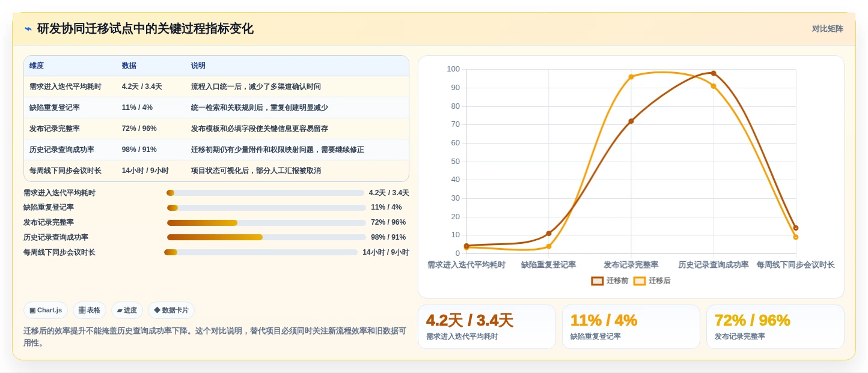Toggle the 迁移后 legend item
The height and width of the screenshot is (373, 868).
tap(652, 281)
